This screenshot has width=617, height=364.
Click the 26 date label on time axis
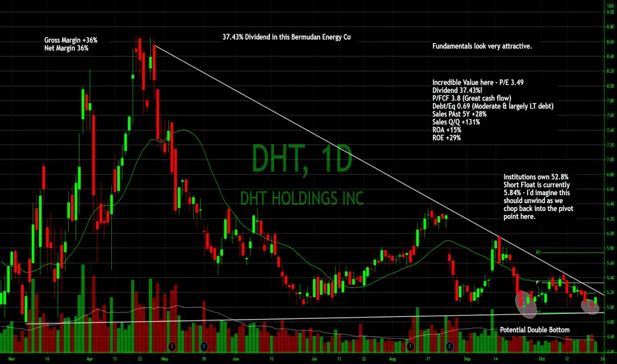pos(602,359)
